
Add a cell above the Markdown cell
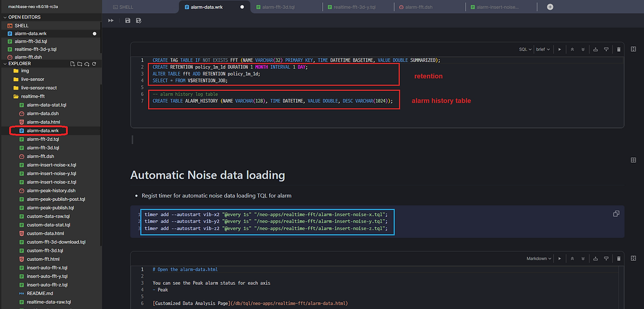597,258
